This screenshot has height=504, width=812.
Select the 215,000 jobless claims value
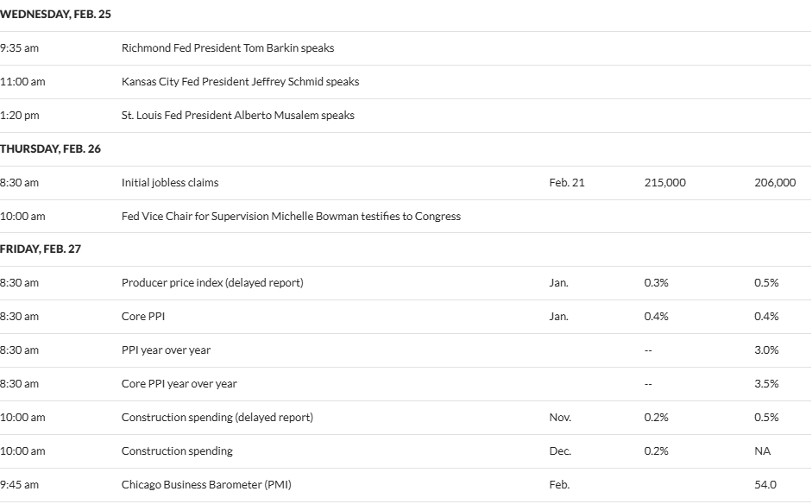(664, 183)
